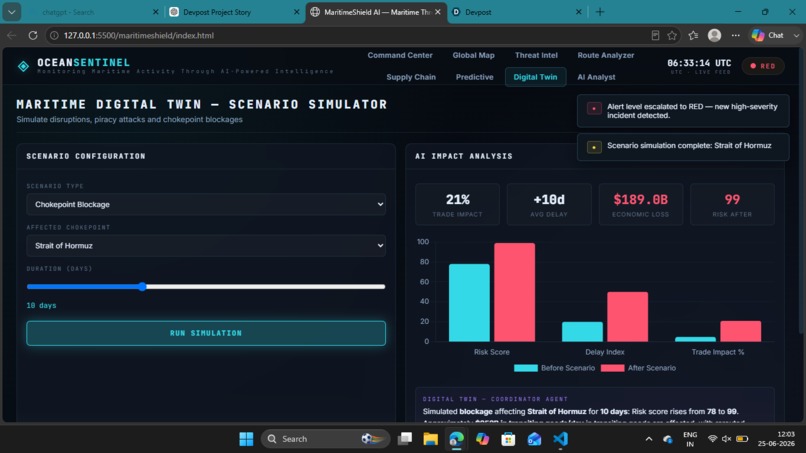806x453 pixels.
Task: Open Microsoft Store from taskbar
Action: click(x=508, y=439)
